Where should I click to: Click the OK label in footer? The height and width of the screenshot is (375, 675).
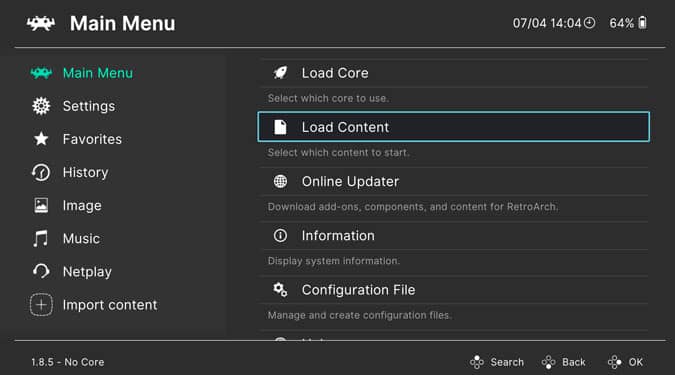pos(636,362)
